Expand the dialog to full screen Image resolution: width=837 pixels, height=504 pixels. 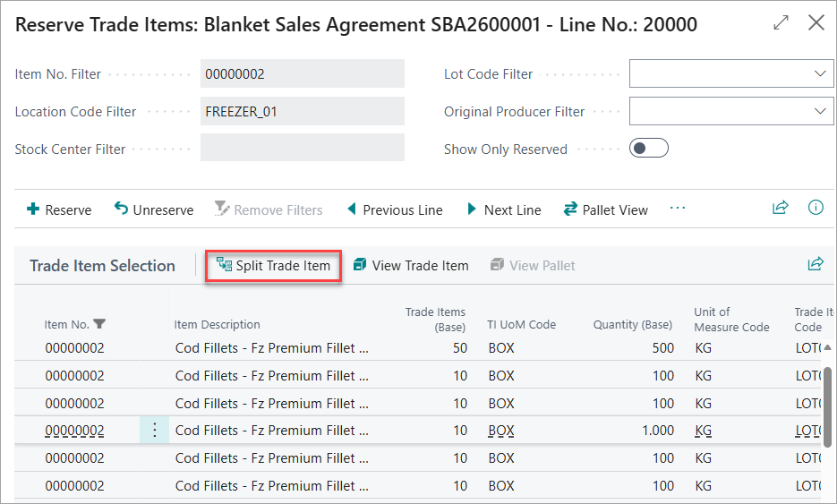pyautogui.click(x=781, y=23)
